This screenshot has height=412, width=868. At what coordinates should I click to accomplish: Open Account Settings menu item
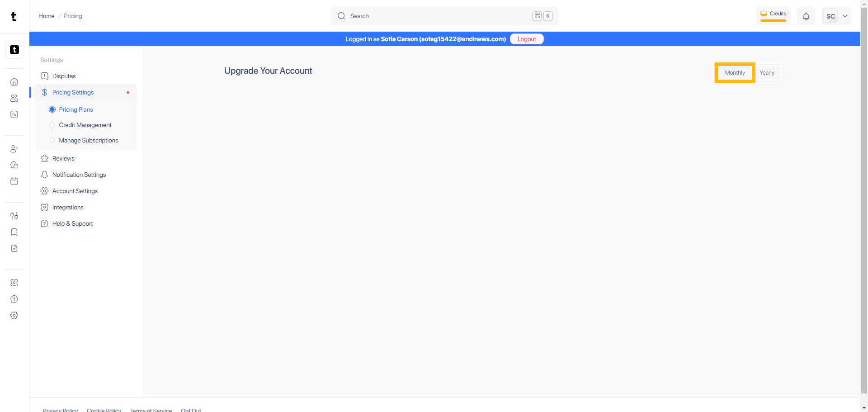pos(75,191)
